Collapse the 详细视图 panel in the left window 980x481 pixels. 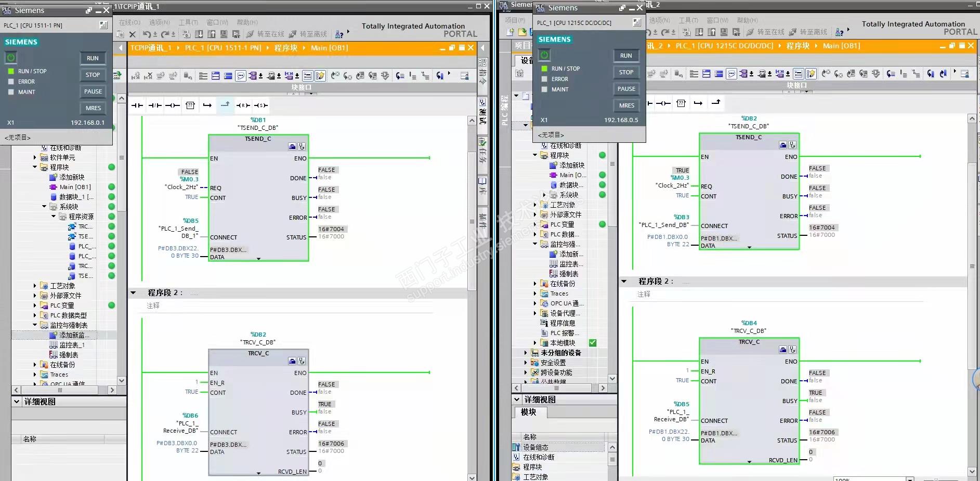(17, 402)
